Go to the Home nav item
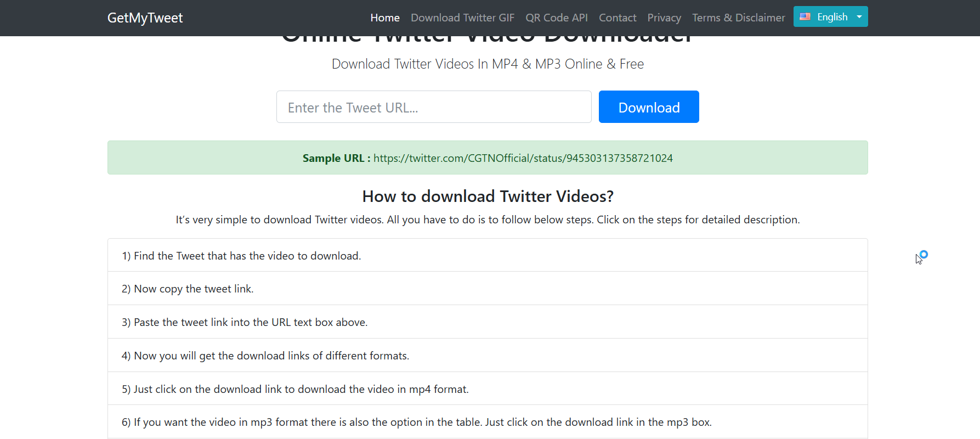Screen dimensions: 980x439 coord(385,18)
